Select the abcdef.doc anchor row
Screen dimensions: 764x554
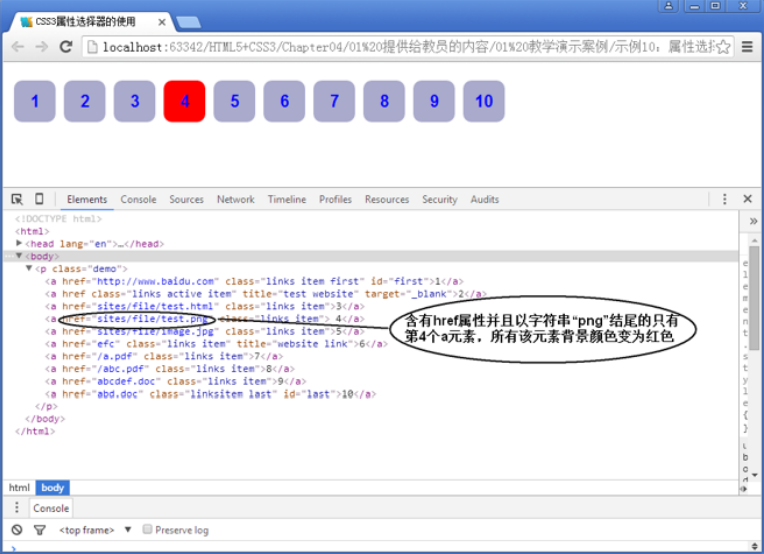[x=175, y=382]
